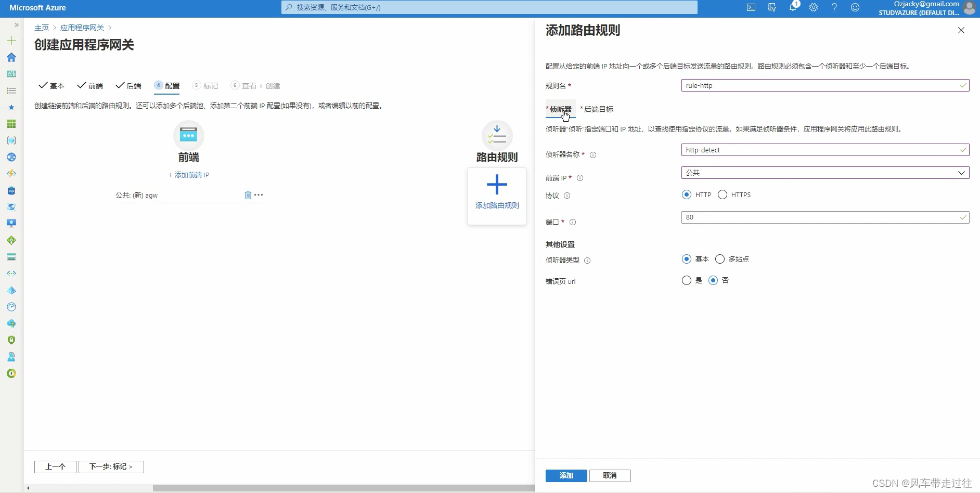Select 否 for 错误页 url
Viewport: 980px width, 493px height.
713,280
